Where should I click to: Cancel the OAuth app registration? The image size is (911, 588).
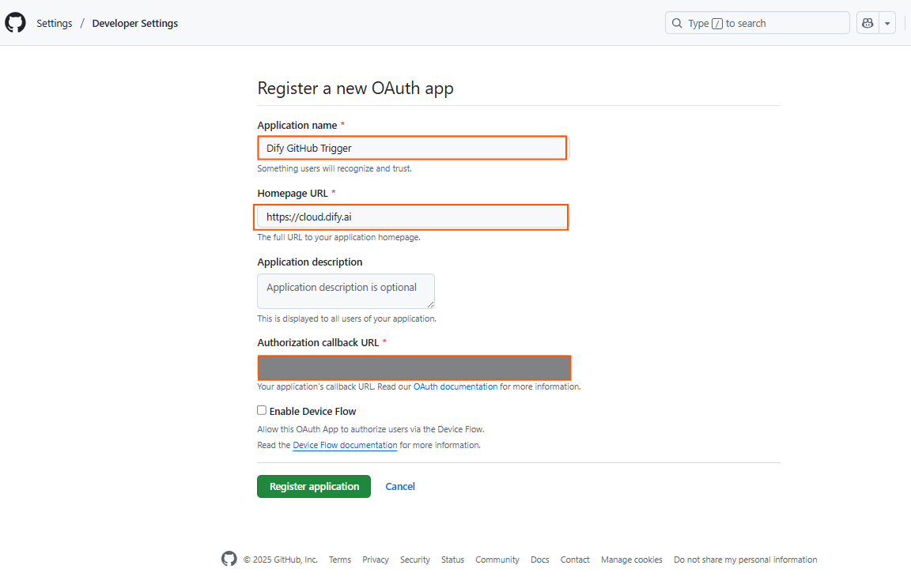click(x=400, y=487)
